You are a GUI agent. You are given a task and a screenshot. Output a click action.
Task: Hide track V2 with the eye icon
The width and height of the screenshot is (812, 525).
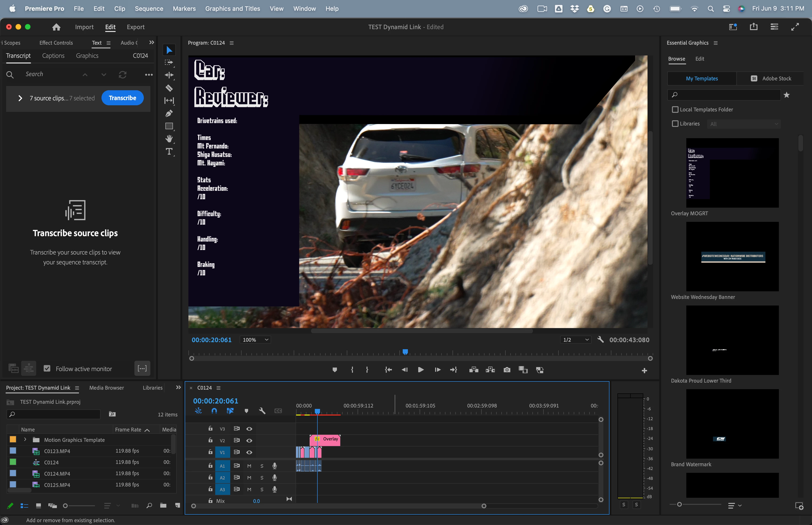pos(249,440)
